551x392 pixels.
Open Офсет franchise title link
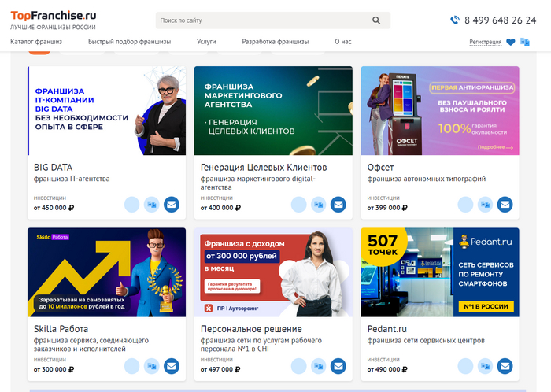click(x=380, y=167)
